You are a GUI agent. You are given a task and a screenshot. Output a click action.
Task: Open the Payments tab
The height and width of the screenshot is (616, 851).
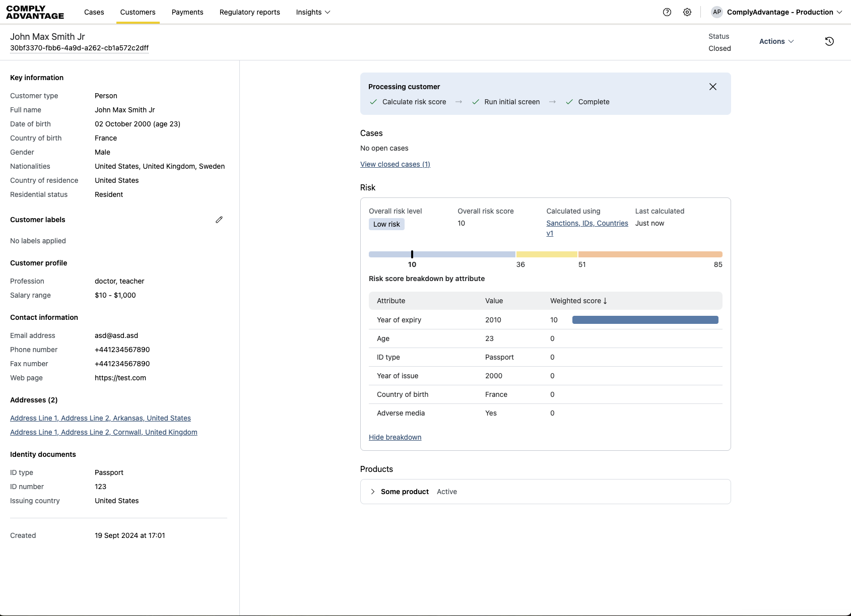coord(187,12)
